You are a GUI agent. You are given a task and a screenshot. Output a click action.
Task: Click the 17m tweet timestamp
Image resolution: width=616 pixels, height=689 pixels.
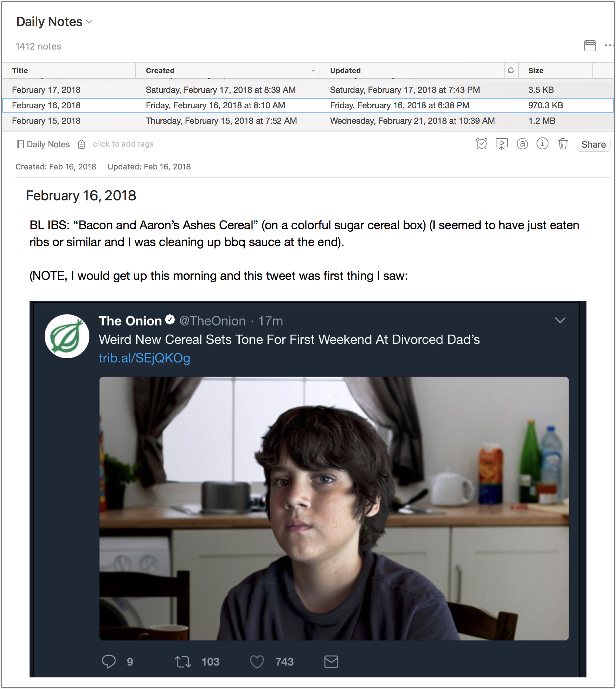point(270,321)
